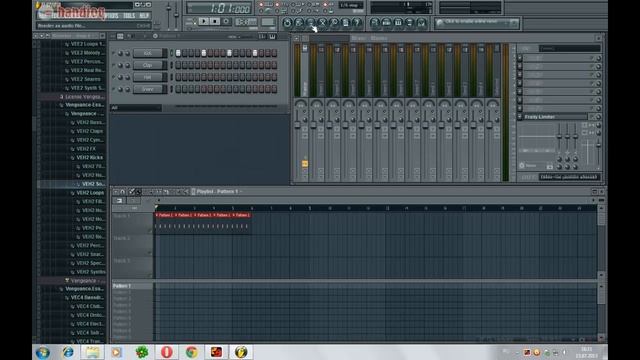This screenshot has height=360, width=640.
Task: Select the Fruity Limiter effect slot
Action: [556, 117]
